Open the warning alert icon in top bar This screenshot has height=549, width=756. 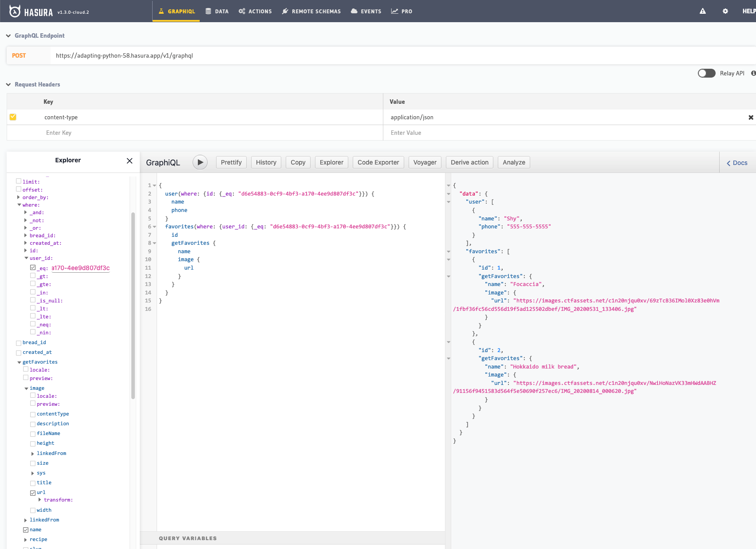coord(703,11)
